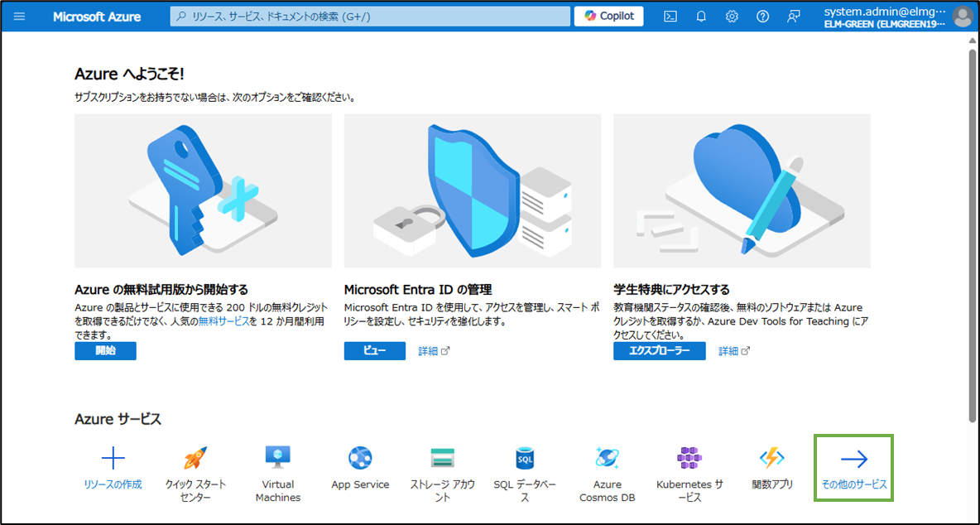Click その他のサービス arrow icon
The image size is (980, 525).
854,460
